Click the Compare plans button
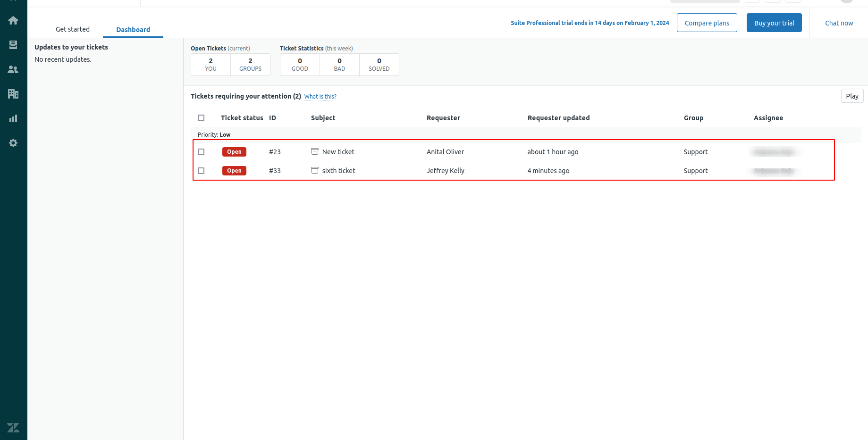 tap(707, 23)
